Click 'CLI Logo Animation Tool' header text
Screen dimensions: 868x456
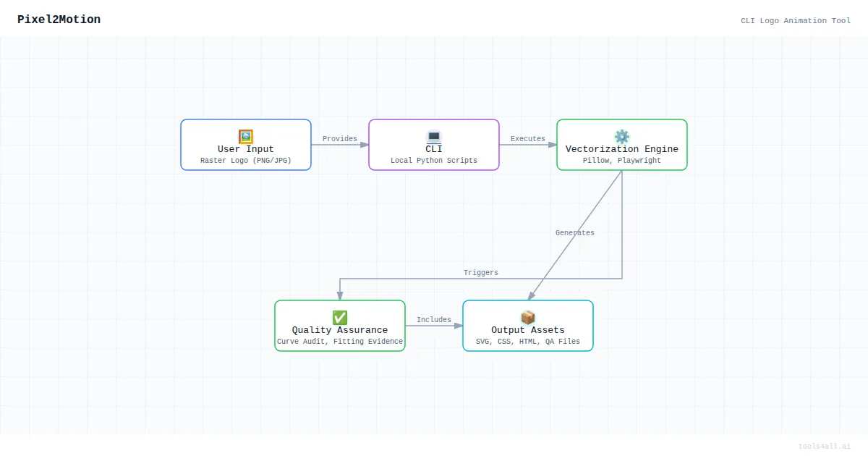coord(796,20)
